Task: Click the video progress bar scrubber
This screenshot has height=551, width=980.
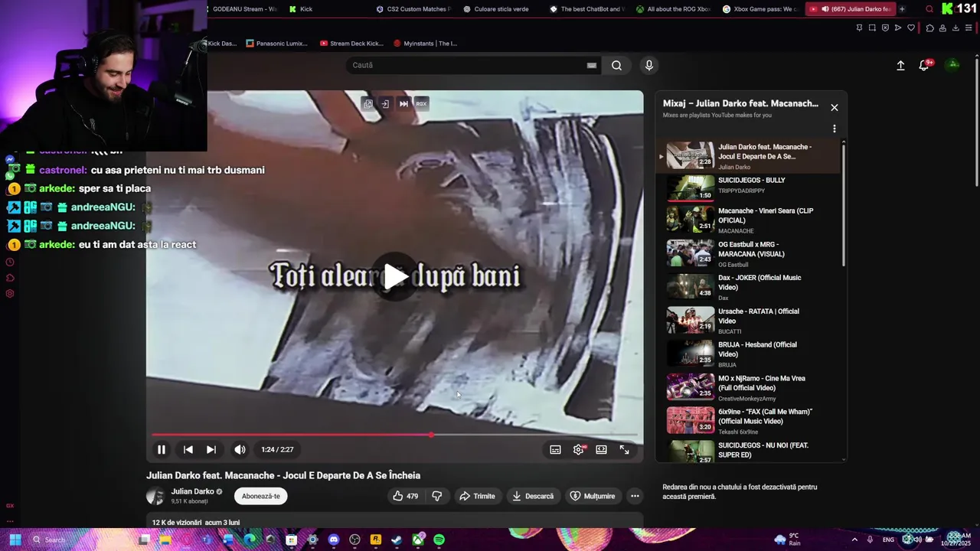Action: [x=432, y=435]
